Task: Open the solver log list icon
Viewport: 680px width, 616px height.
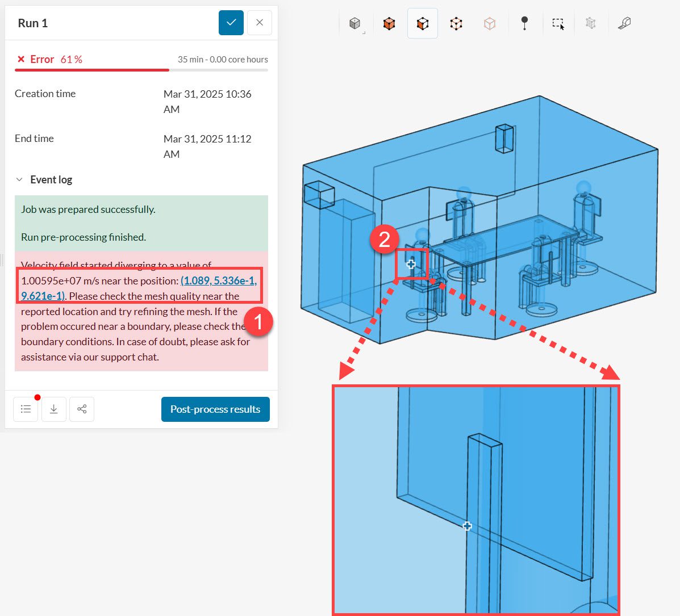Action: pos(26,409)
